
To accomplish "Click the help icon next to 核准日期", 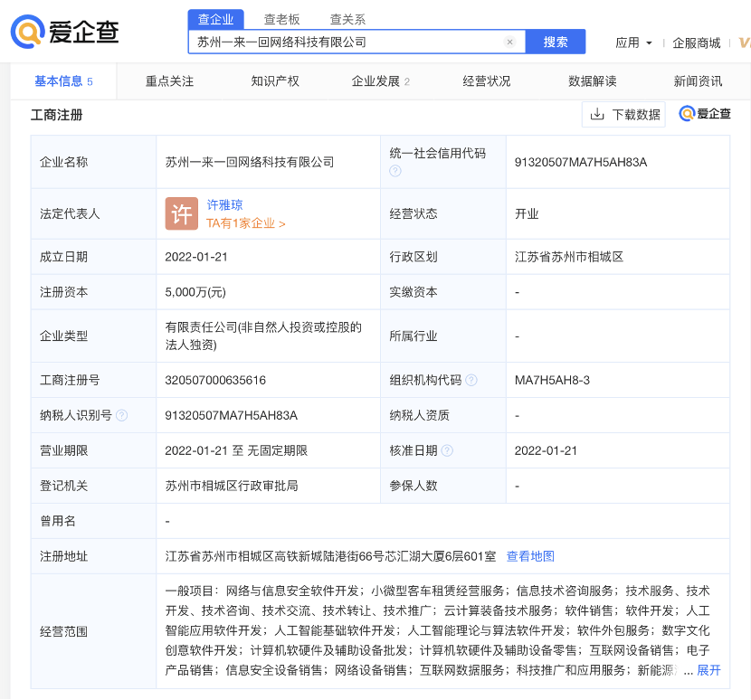I will pos(447,450).
